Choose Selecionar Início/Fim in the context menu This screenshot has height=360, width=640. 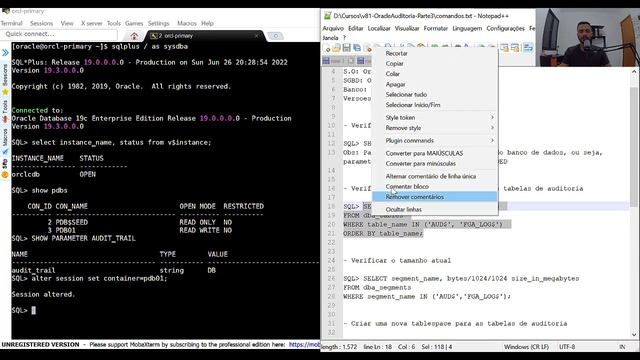[x=435, y=105]
